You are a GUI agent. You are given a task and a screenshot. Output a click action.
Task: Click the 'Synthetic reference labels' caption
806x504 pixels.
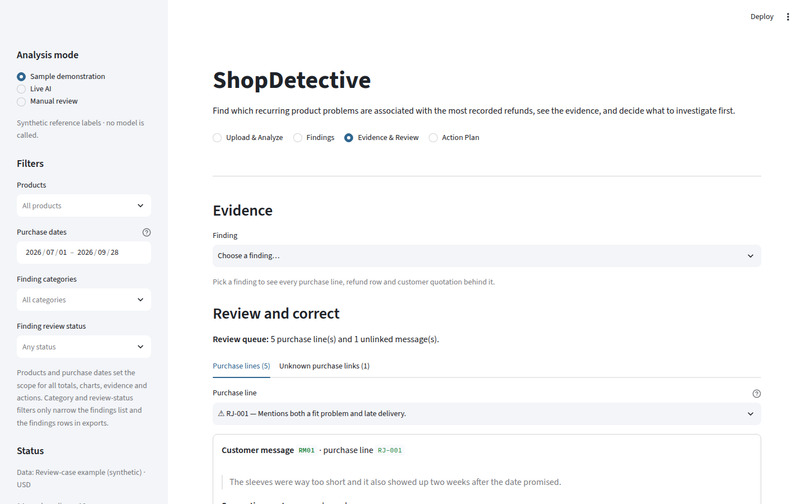(x=80, y=129)
